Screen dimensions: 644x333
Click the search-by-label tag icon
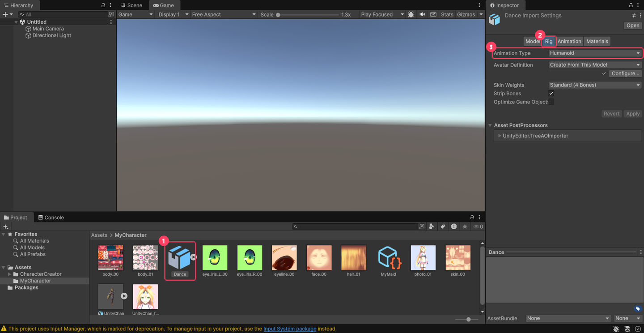pyautogui.click(x=443, y=226)
